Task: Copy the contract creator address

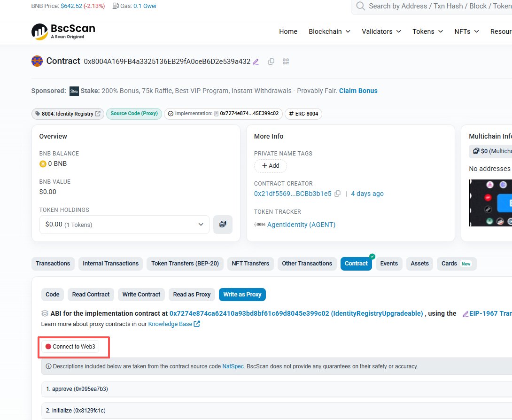Action: [338, 194]
